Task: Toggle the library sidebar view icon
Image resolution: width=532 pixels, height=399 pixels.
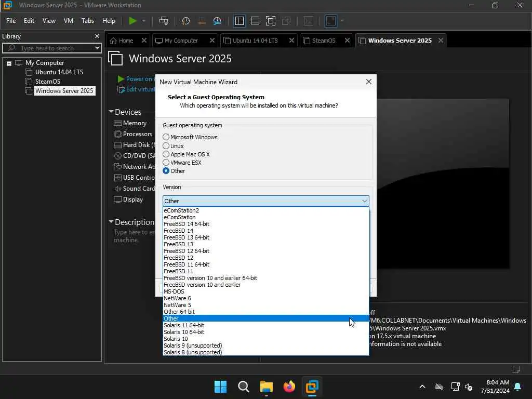Action: (x=239, y=21)
